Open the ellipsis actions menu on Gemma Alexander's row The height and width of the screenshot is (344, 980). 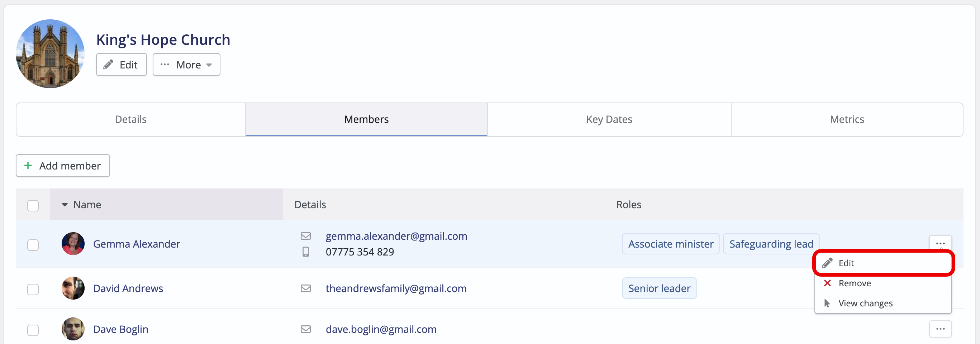point(940,243)
